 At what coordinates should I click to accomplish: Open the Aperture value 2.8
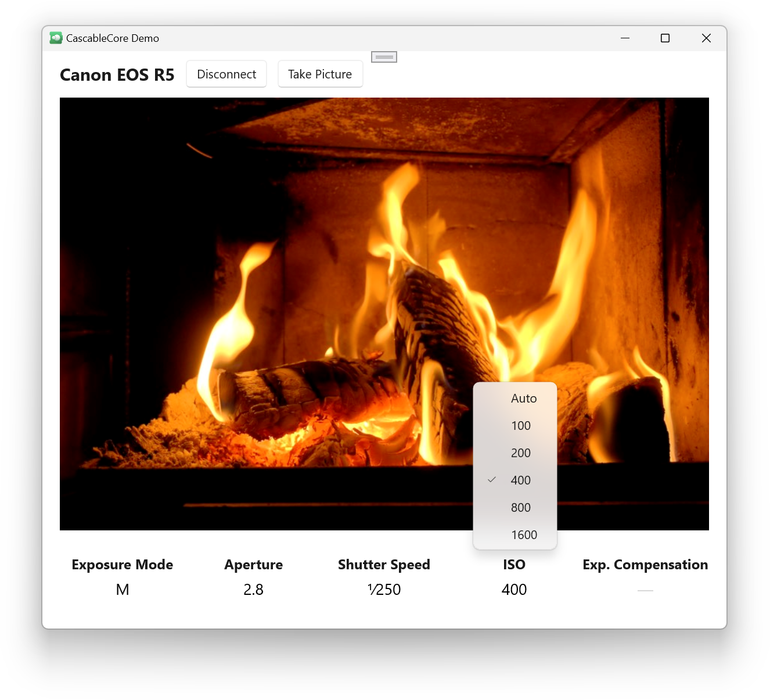(253, 590)
